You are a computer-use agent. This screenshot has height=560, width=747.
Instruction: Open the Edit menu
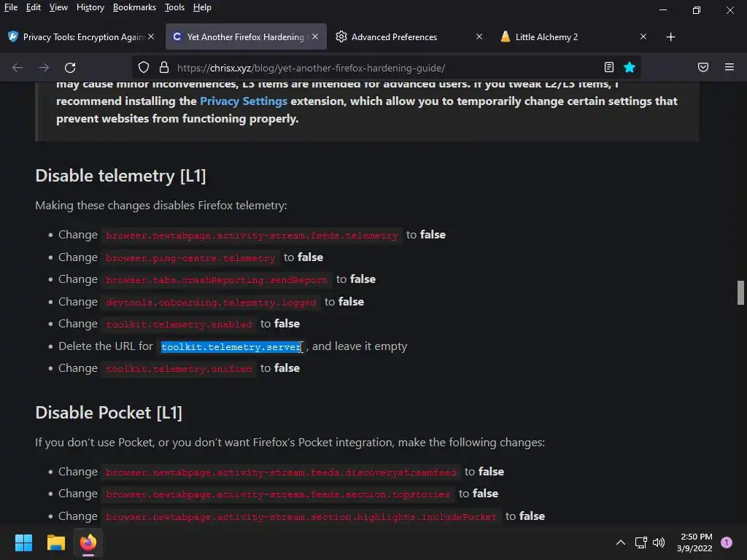pos(34,7)
